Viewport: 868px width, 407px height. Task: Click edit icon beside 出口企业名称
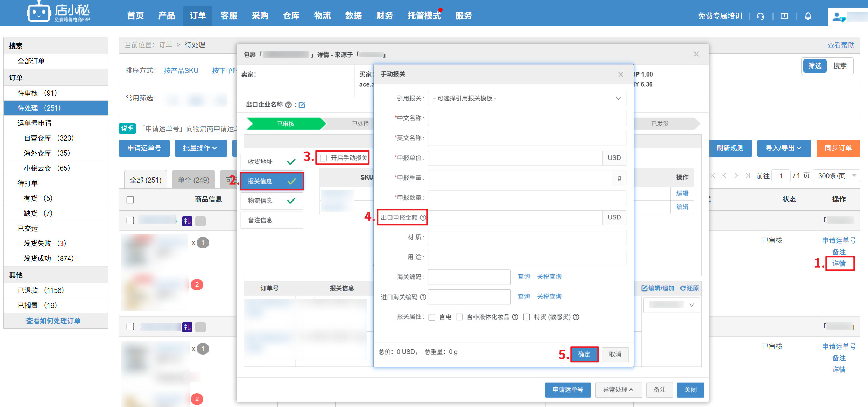point(302,105)
